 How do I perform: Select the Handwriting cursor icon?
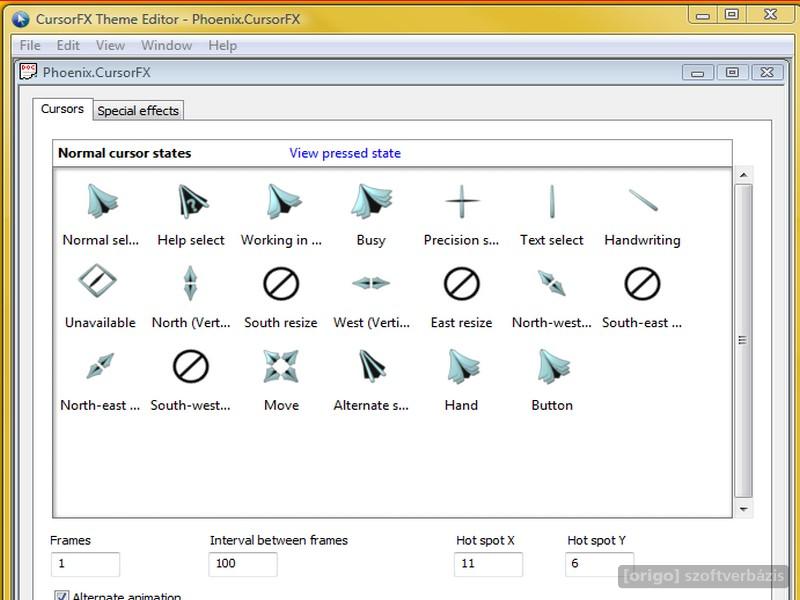coord(643,200)
